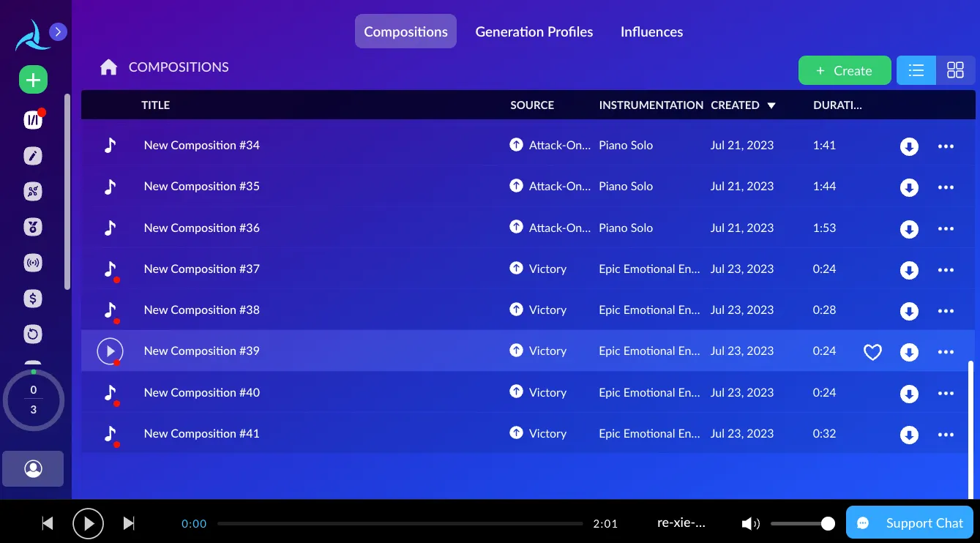This screenshot has height=543, width=980.
Task: Click the playback progress bar
Action: 400,523
